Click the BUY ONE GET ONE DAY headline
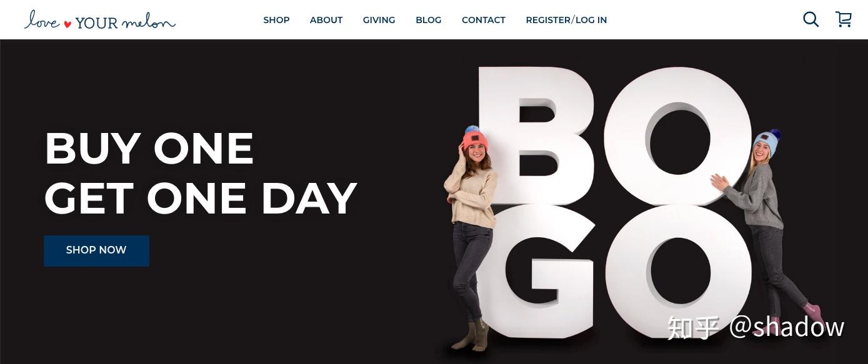This screenshot has width=868, height=364. tap(201, 174)
